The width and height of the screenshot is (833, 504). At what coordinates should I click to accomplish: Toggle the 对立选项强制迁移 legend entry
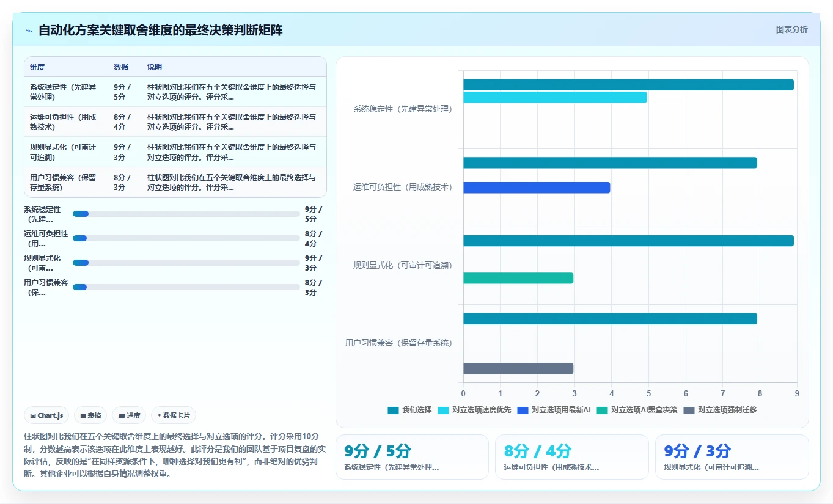720,410
